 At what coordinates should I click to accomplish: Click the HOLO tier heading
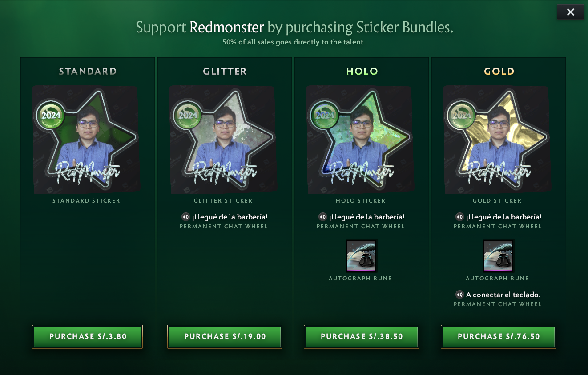click(362, 71)
